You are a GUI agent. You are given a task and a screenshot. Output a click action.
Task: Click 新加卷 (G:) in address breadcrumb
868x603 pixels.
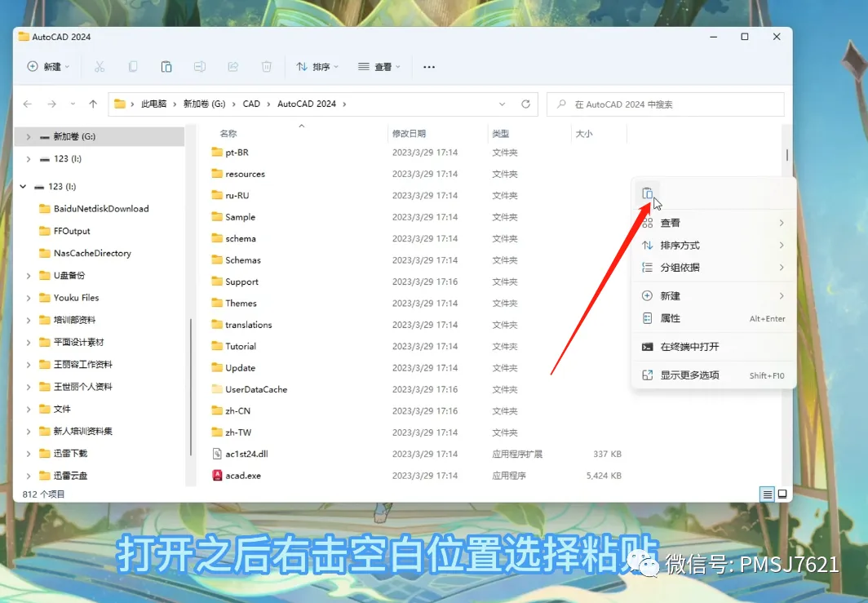pos(204,104)
